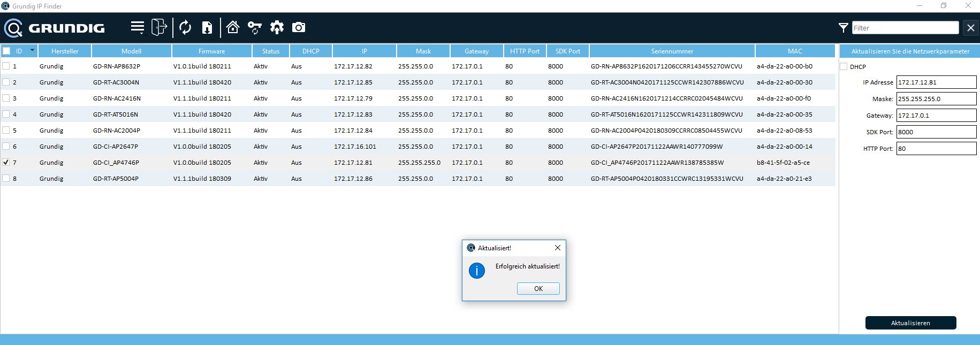
Task: Click the filter funnel icon
Action: (x=843, y=28)
